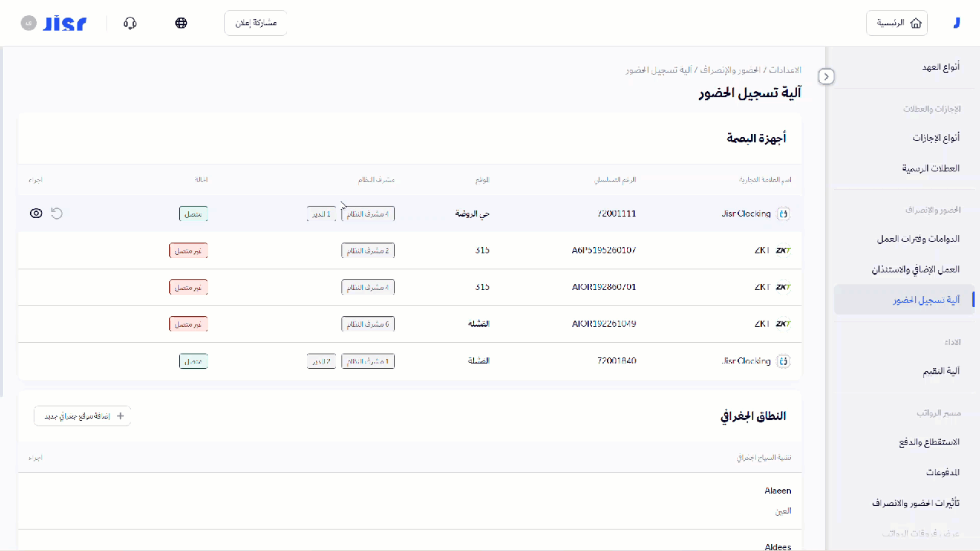Screen dimensions: 980x551
Task: Click the Jisr Clocking device icon, serial 72001840
Action: click(x=783, y=361)
